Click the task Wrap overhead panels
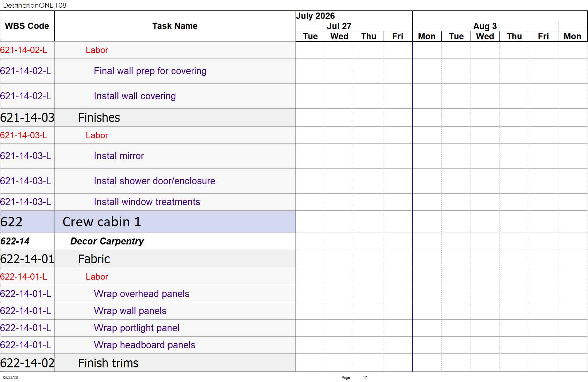Viewport: 588px width, 382px height. point(142,294)
